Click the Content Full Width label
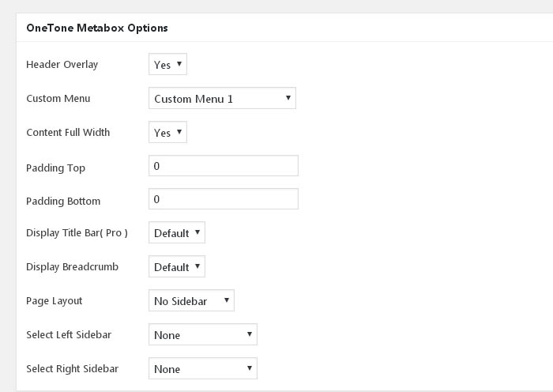This screenshot has width=553, height=392. click(68, 132)
